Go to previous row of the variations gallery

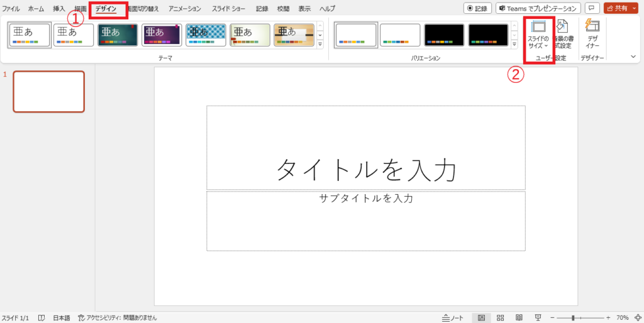click(x=514, y=26)
